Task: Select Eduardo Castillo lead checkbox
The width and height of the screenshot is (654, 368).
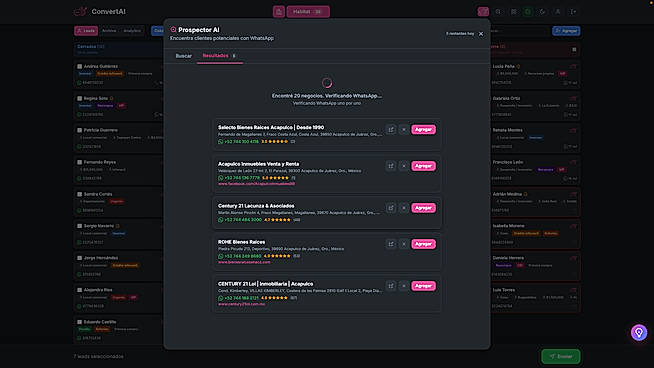Action: click(79, 322)
